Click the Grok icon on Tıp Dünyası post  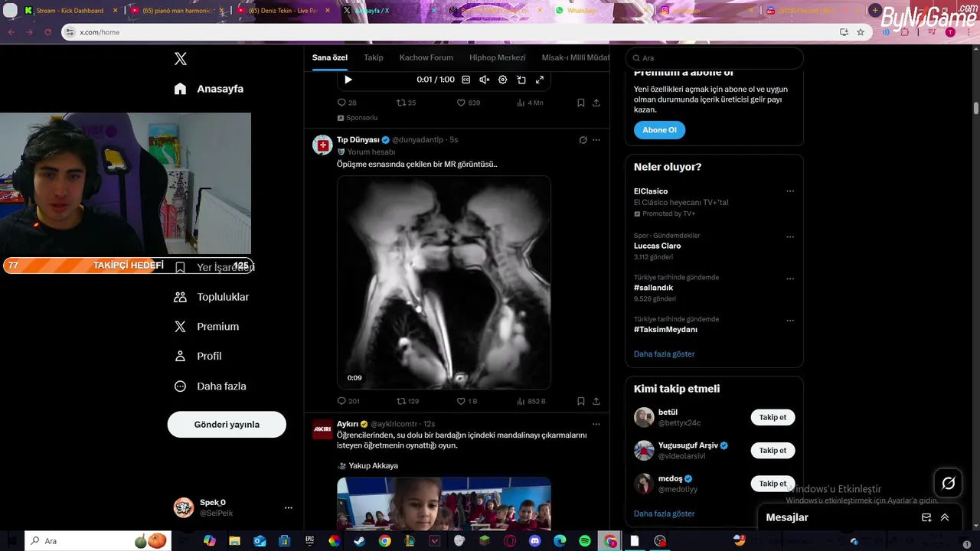click(x=583, y=140)
